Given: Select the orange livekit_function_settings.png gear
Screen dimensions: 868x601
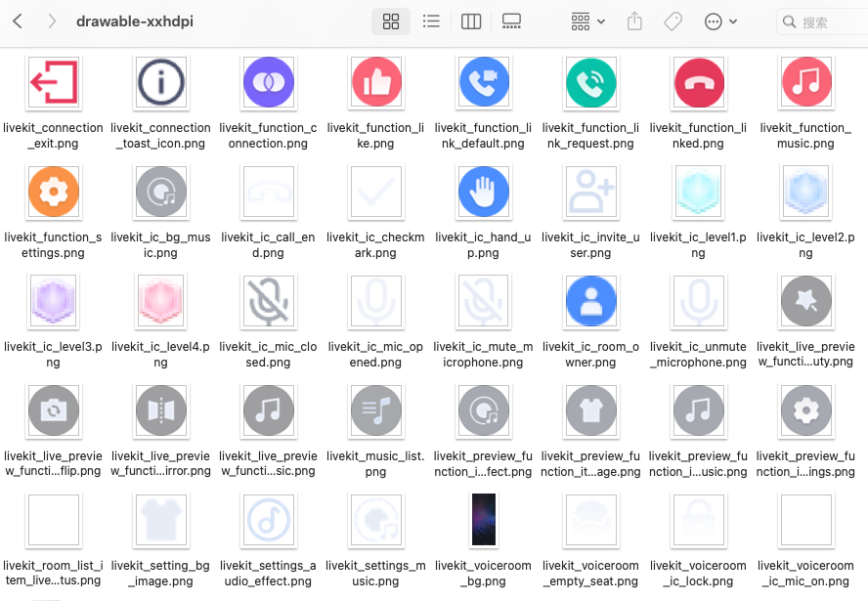Looking at the screenshot, I should (x=53, y=192).
